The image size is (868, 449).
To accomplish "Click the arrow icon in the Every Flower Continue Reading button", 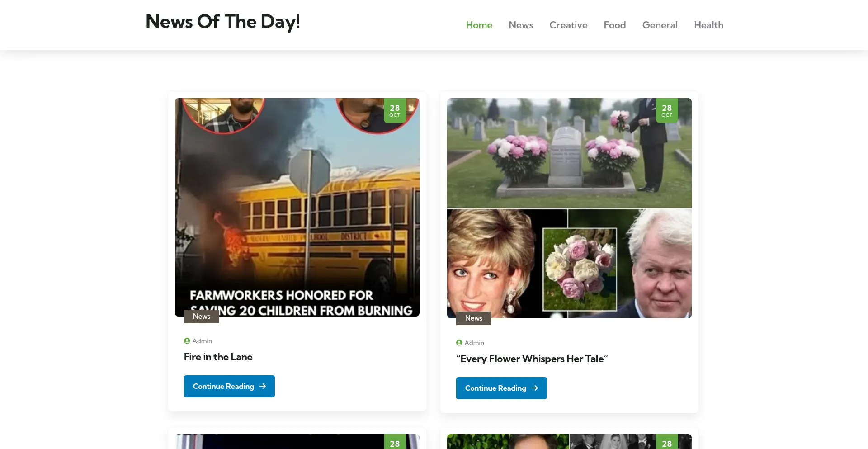I will (535, 388).
